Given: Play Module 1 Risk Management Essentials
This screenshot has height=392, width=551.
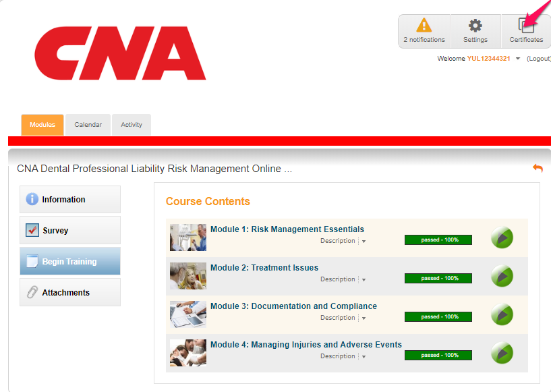Looking at the screenshot, I should (502, 237).
